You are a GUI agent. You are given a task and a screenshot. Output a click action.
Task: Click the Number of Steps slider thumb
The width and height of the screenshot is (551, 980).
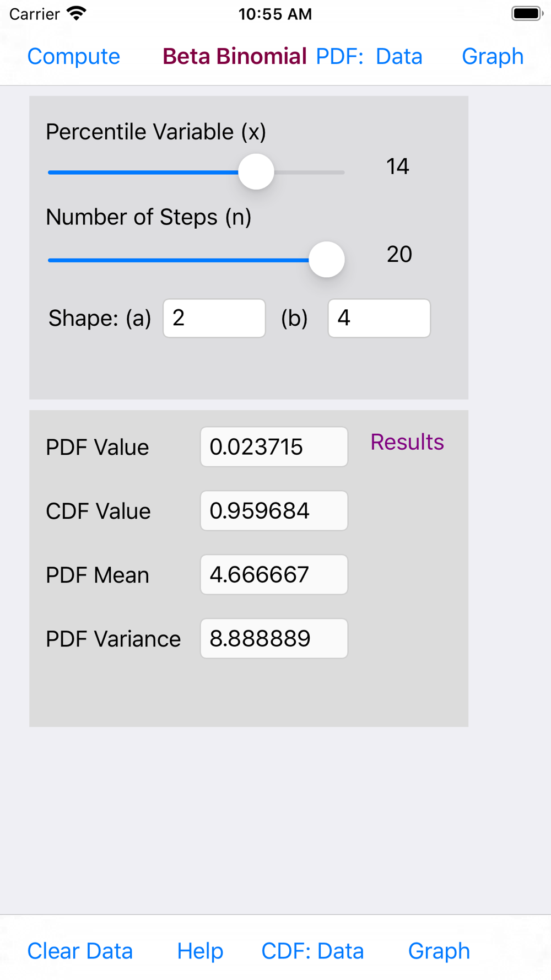coord(327,260)
